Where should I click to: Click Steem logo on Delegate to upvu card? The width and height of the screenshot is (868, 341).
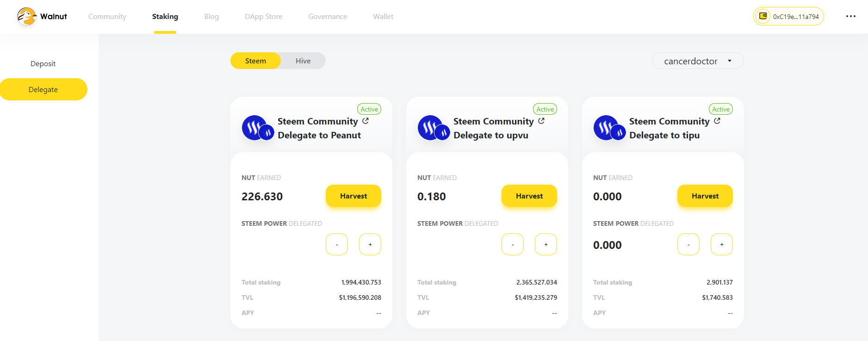coord(434,128)
